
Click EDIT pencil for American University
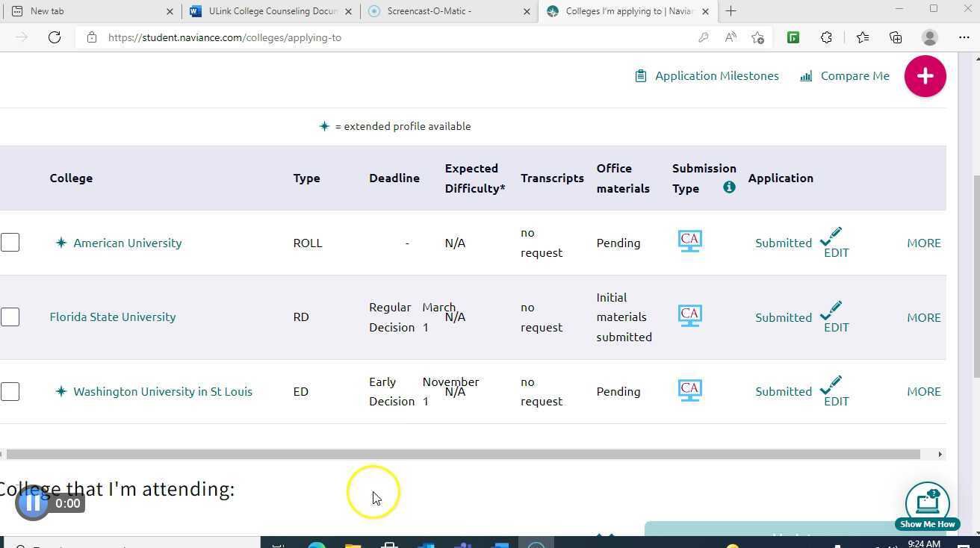click(x=835, y=243)
